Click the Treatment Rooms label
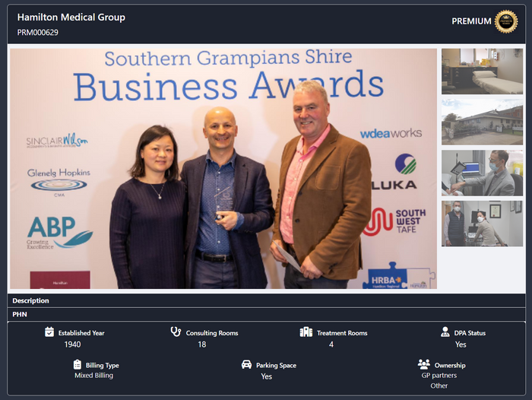The image size is (532, 400). point(342,333)
